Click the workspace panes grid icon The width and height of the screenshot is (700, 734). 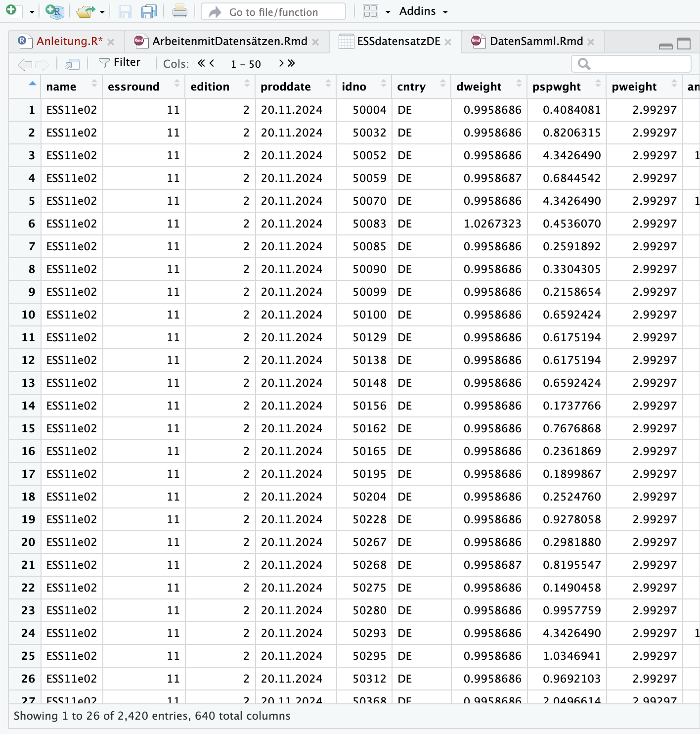pyautogui.click(x=370, y=11)
